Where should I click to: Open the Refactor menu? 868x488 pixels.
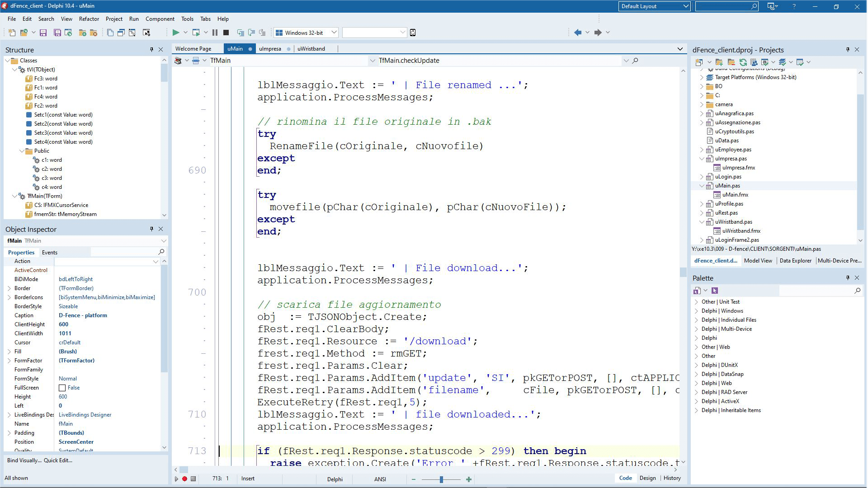[89, 19]
